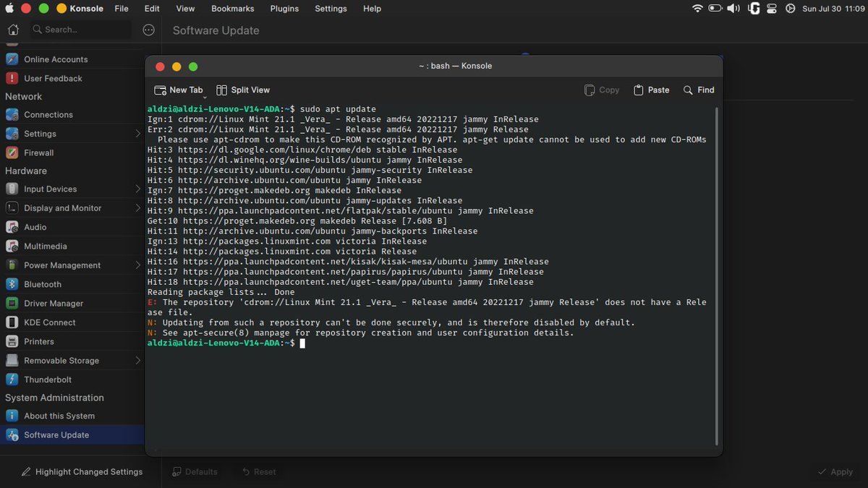Expand the Input Devices chevron

137,189
